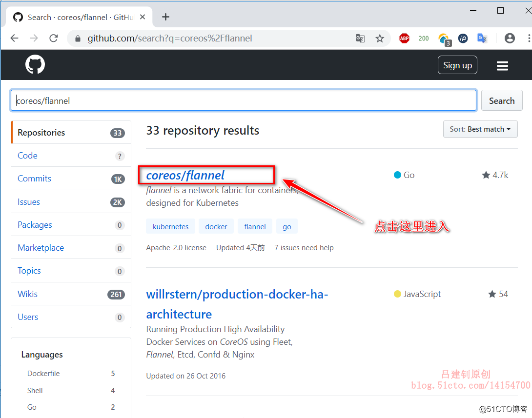
Task: Click the go topic tag
Action: click(x=286, y=226)
